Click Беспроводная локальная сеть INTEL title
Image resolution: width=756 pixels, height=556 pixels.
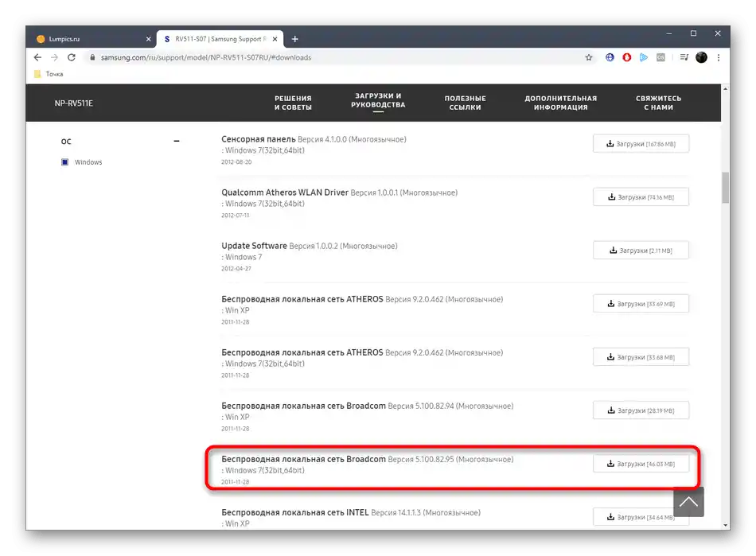[295, 512]
